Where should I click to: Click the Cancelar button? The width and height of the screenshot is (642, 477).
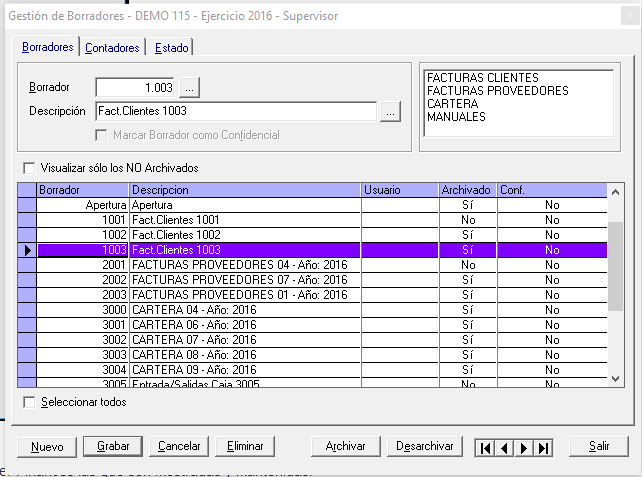(x=179, y=446)
